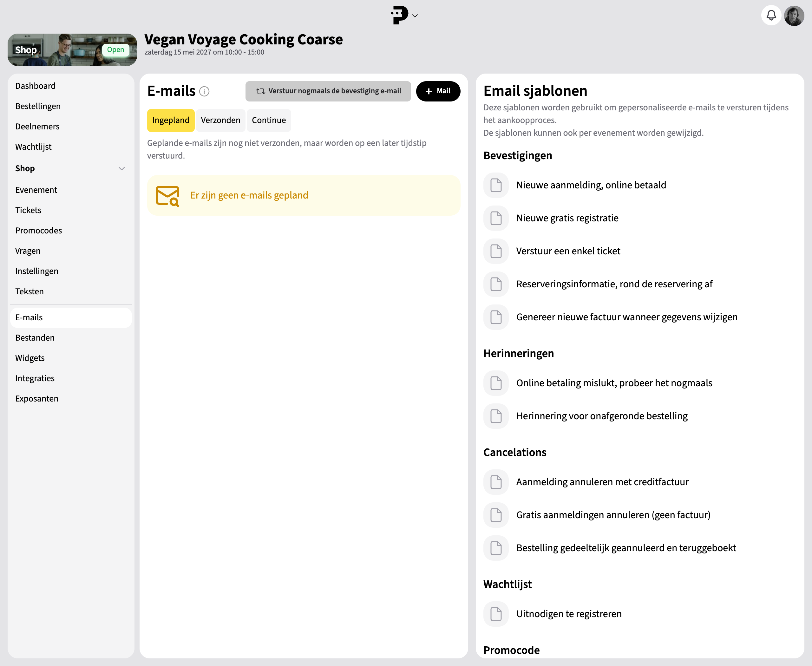Viewport: 812px width, 666px height.
Task: Go to Deelnemers in the sidebar
Action: [71, 127]
